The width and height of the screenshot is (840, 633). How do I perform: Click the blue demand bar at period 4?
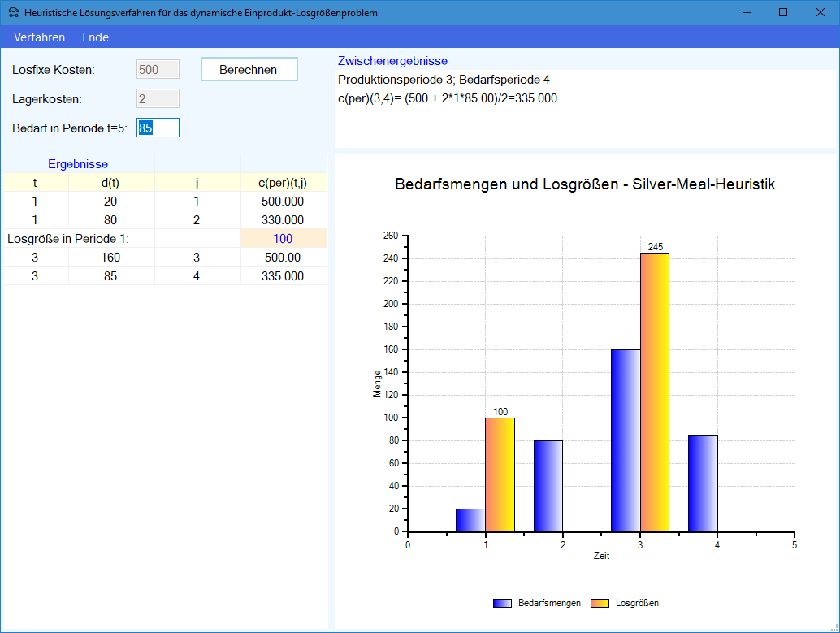click(703, 483)
